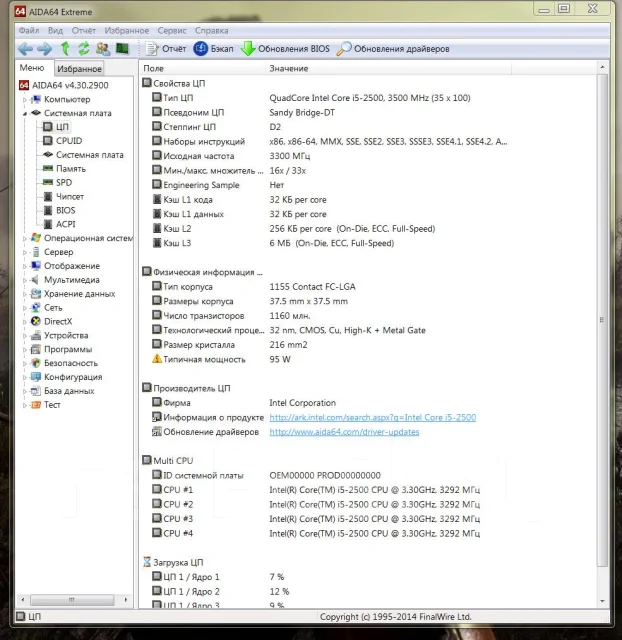Expand the Хранение данных tree node
The image size is (622, 640).
coord(24,294)
